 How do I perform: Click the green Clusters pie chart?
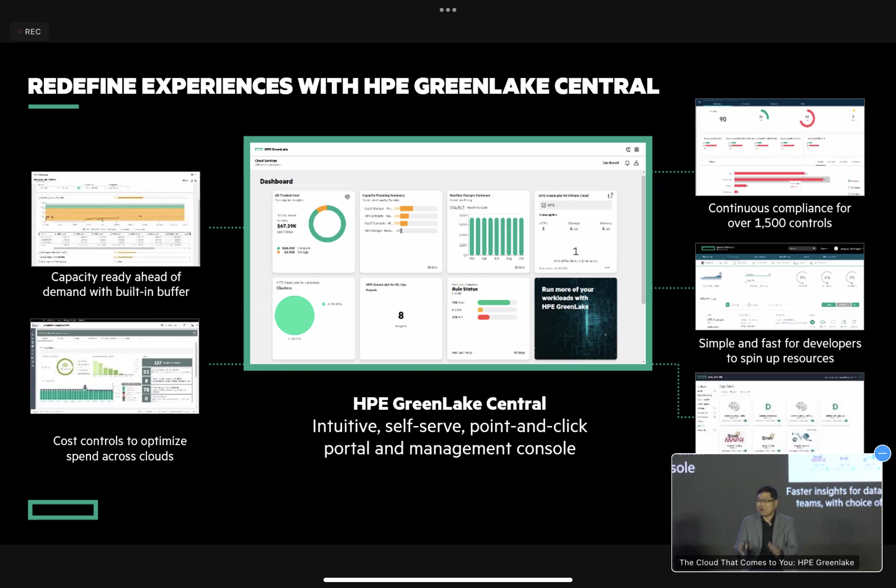pos(295,315)
